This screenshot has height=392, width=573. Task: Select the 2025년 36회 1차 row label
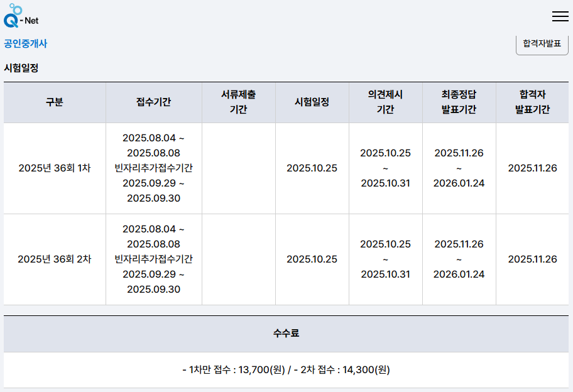click(55, 168)
